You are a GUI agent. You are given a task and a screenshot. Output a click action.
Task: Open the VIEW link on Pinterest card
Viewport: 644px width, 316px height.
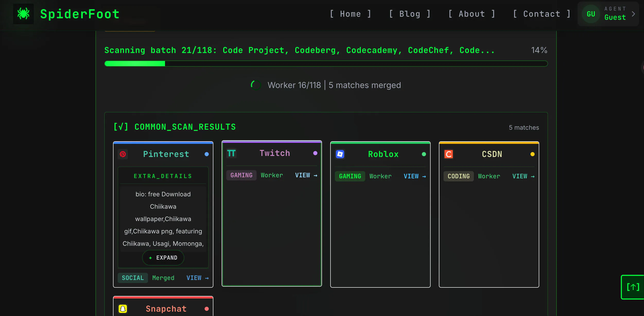click(x=197, y=278)
